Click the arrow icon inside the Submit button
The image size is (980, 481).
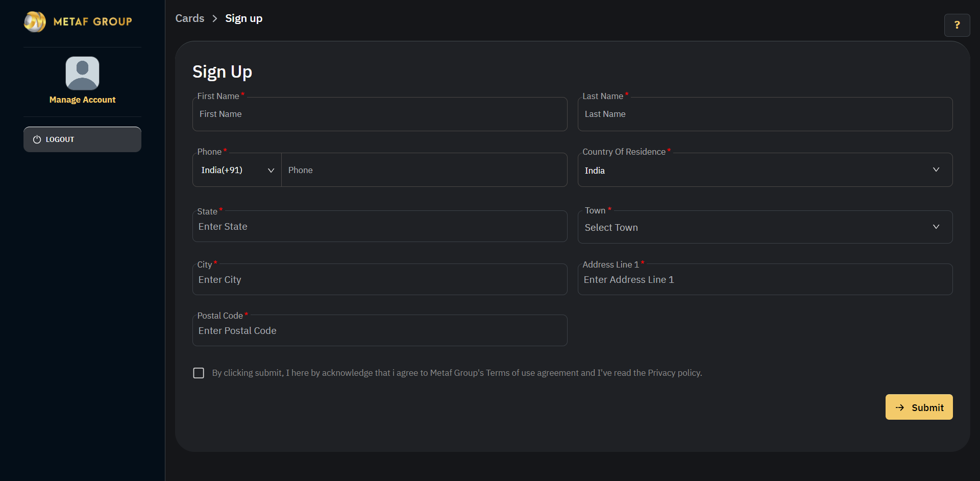(x=899, y=407)
